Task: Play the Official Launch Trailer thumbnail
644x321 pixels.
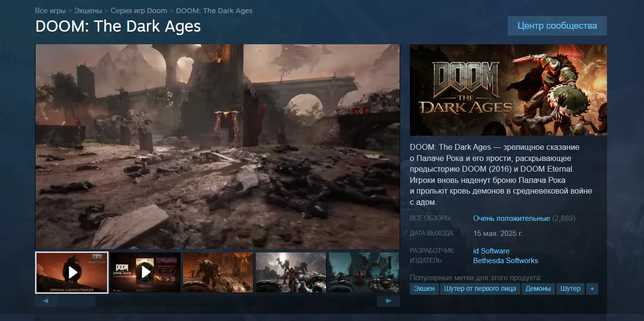Action: [72, 272]
